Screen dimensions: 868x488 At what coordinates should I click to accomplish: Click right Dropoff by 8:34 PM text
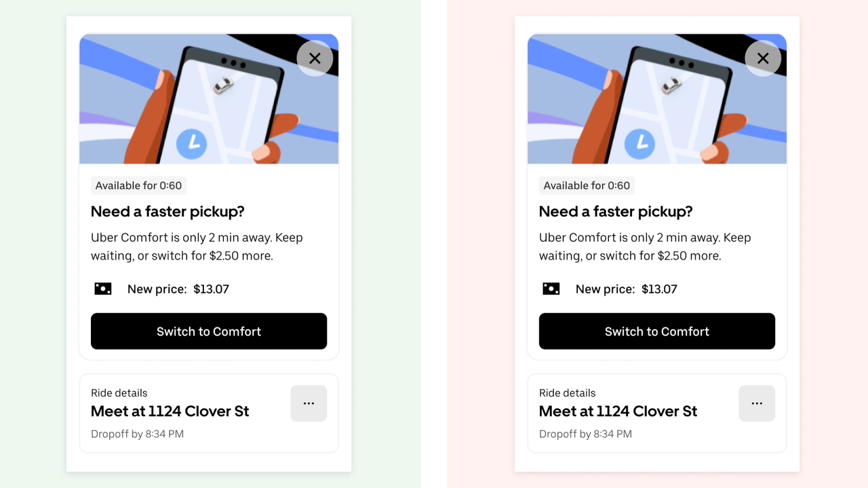pos(585,434)
